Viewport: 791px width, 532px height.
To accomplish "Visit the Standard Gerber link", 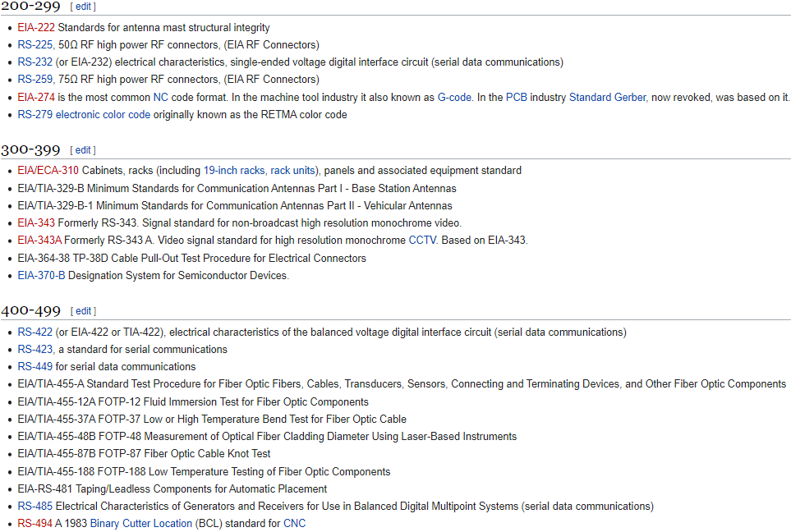I will tap(608, 97).
